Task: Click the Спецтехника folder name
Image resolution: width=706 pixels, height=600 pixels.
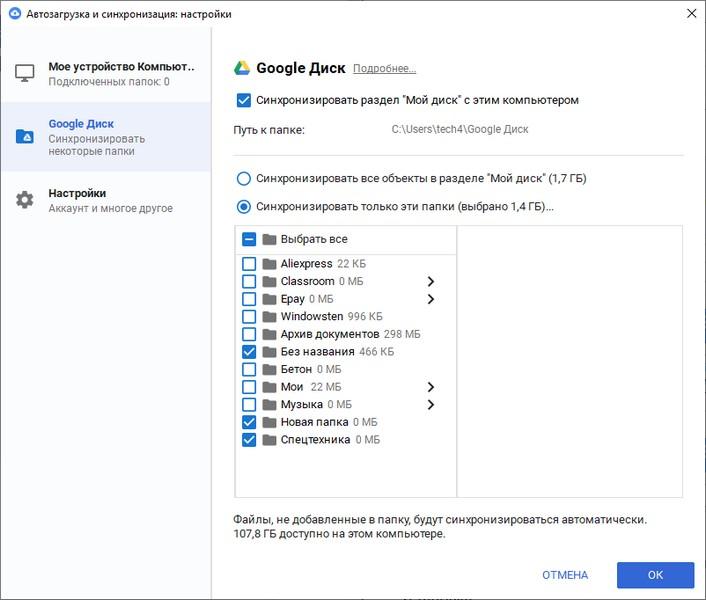Action: pyautogui.click(x=315, y=439)
